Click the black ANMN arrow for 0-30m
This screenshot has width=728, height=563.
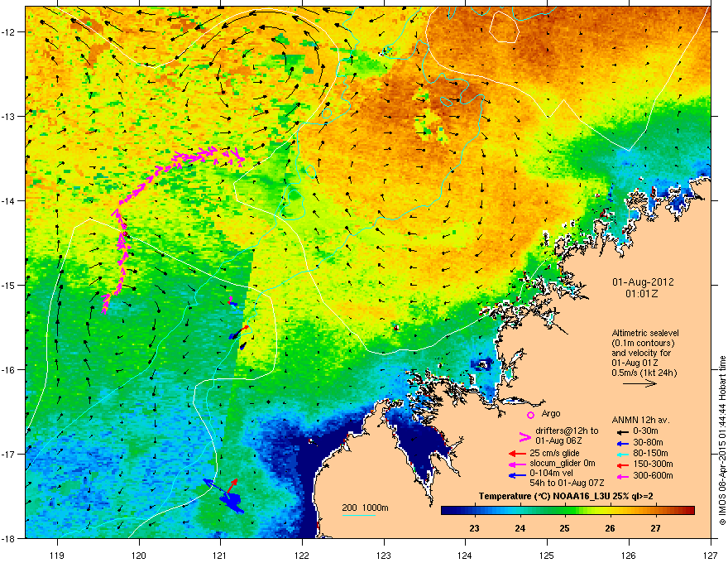(x=622, y=431)
